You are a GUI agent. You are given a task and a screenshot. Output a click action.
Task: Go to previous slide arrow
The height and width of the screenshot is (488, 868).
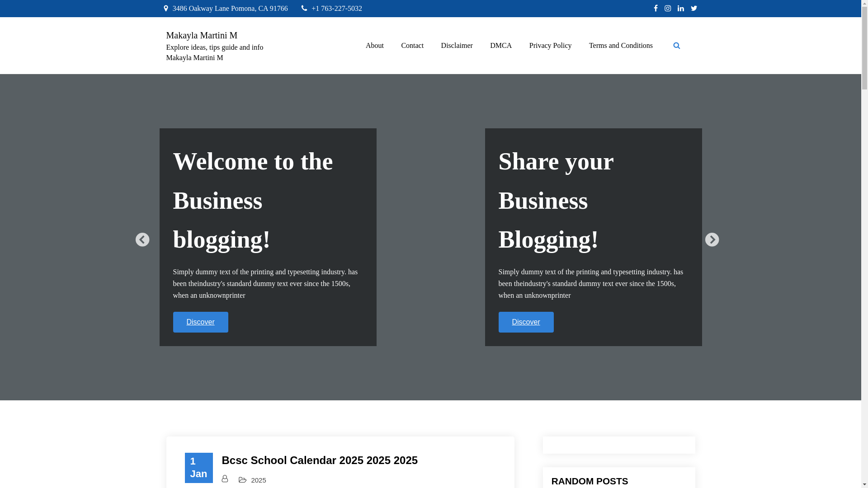pyautogui.click(x=142, y=239)
